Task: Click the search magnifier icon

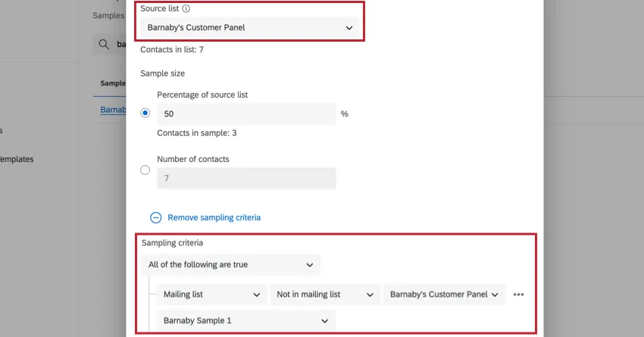Action: (x=103, y=45)
